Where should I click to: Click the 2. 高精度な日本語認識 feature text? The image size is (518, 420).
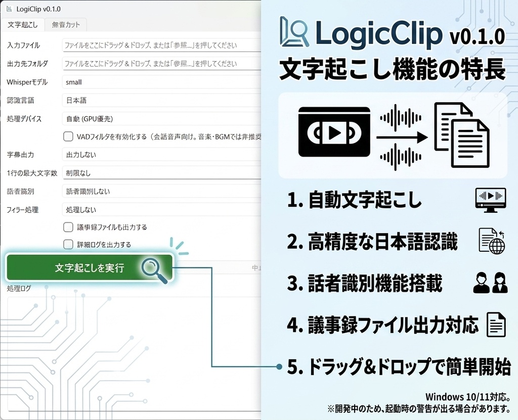(372, 242)
